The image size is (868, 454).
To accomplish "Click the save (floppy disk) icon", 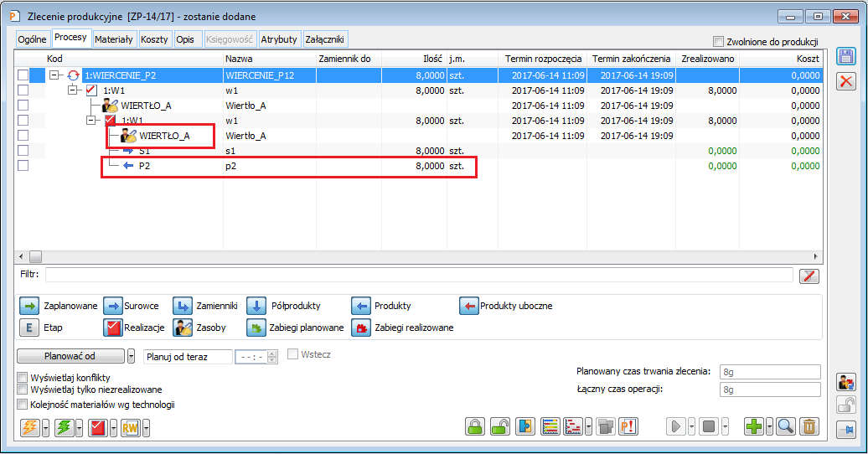I will click(846, 57).
